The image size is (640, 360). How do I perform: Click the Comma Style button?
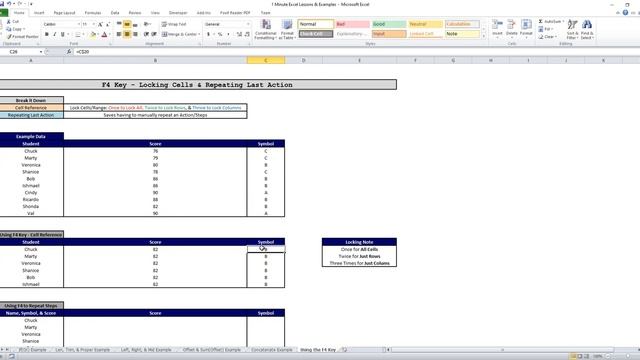(x=228, y=34)
